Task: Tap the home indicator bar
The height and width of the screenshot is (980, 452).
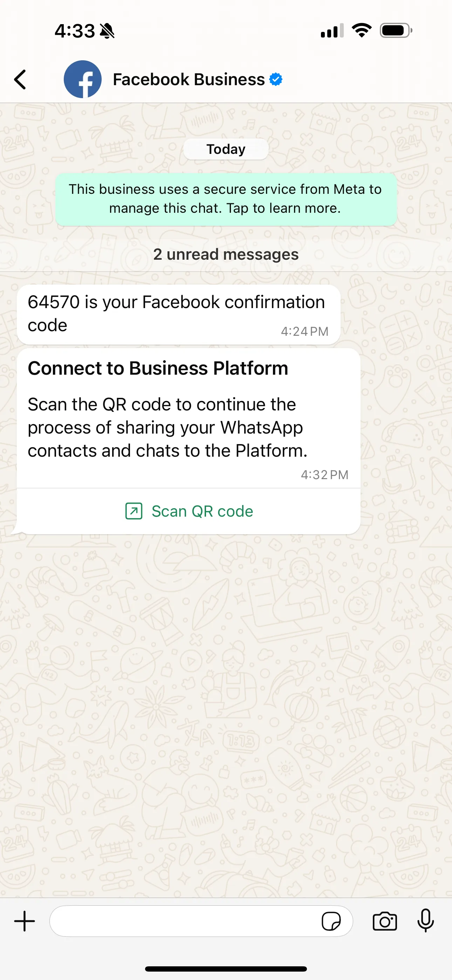Action: [x=226, y=968]
